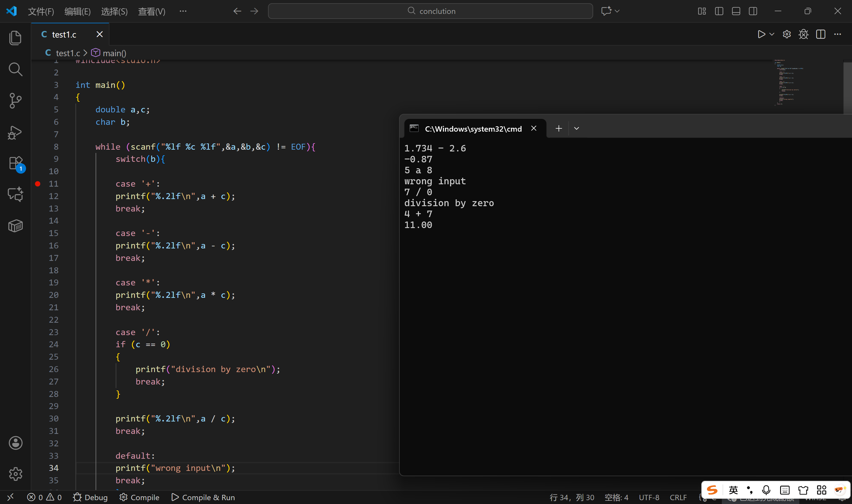Click the debug bug icon in editor toolbar
This screenshot has height=504, width=852.
803,34
